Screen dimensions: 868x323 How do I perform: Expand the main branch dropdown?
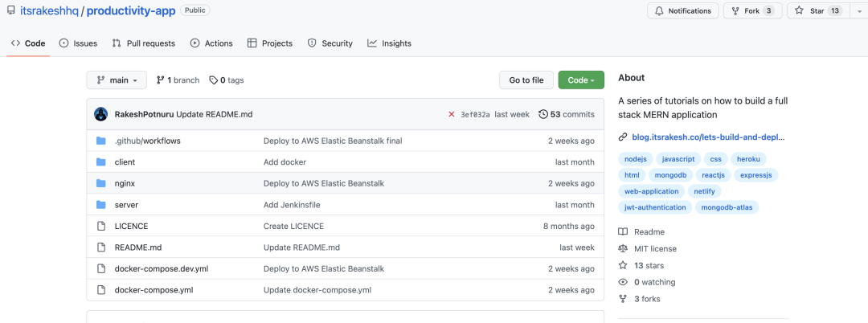pos(117,80)
